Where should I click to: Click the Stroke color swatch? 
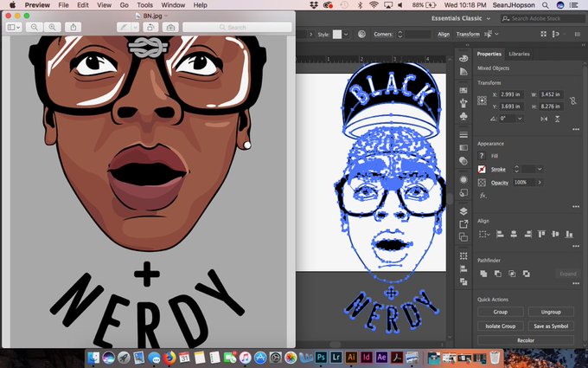pyautogui.click(x=482, y=170)
